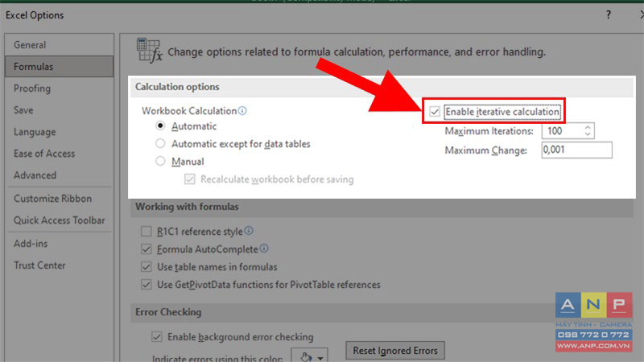Screen dimensions: 644x362
Task: Open Excel Options help question mark
Action: coord(609,14)
